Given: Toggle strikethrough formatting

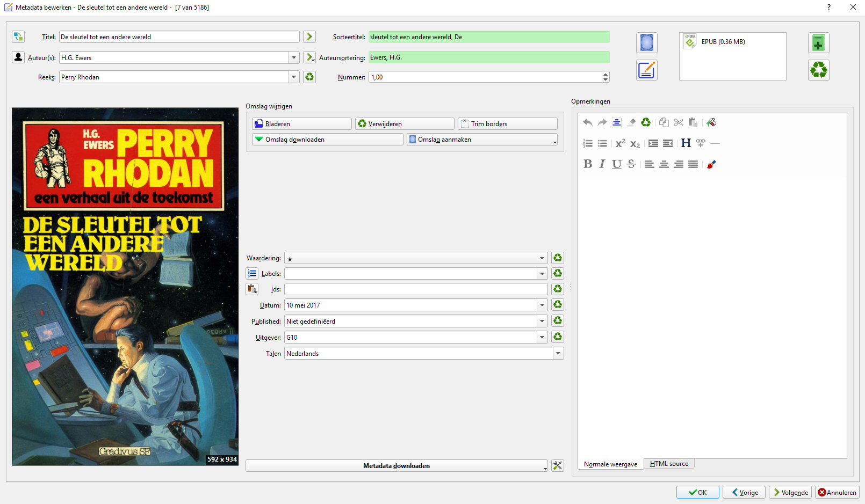Looking at the screenshot, I should point(631,164).
